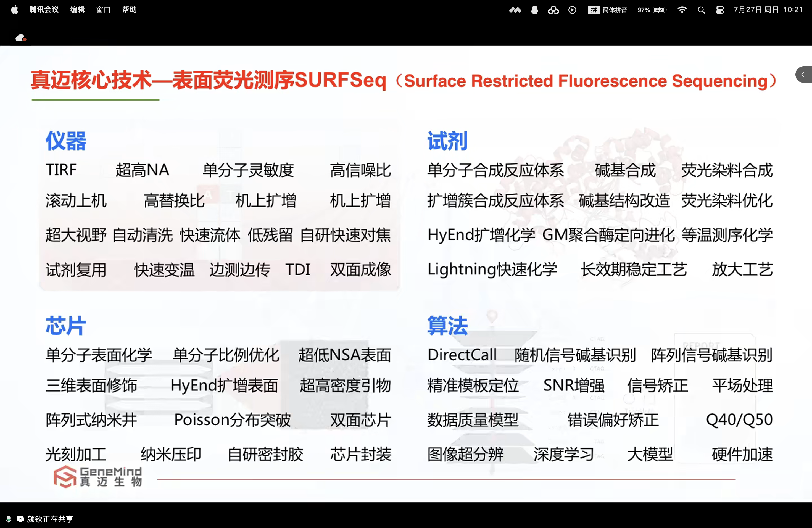
Task: Click the 试剂复用 text
Action: click(x=76, y=270)
